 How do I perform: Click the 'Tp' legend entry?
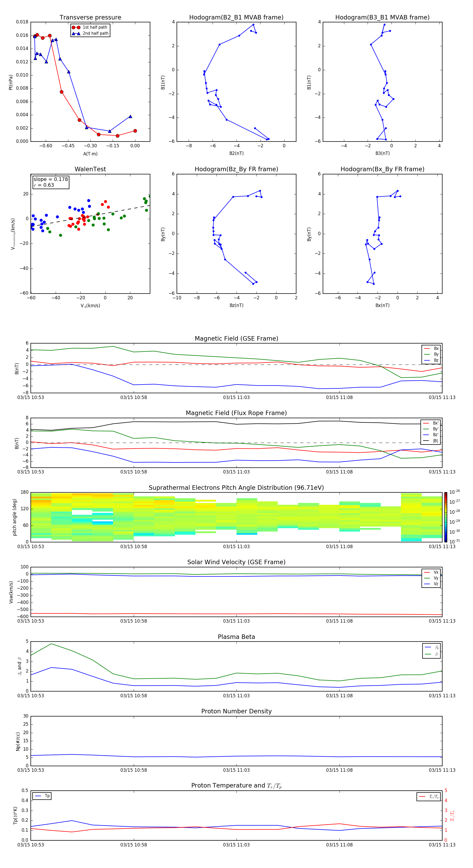(x=42, y=796)
